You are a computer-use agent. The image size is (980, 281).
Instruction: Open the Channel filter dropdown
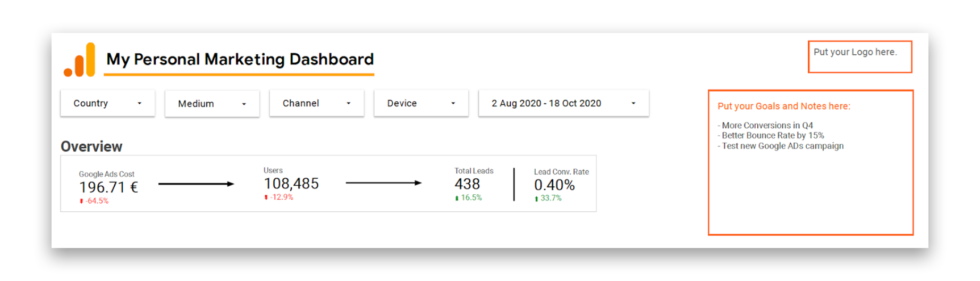317,103
